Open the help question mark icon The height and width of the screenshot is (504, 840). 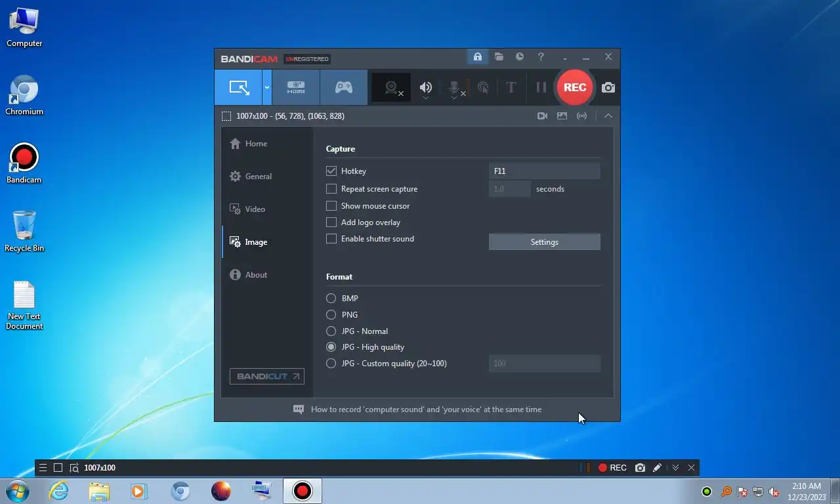click(541, 57)
